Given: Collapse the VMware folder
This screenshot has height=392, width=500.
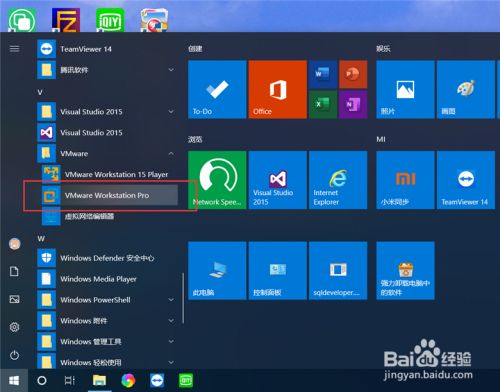Looking at the screenshot, I should (x=171, y=154).
